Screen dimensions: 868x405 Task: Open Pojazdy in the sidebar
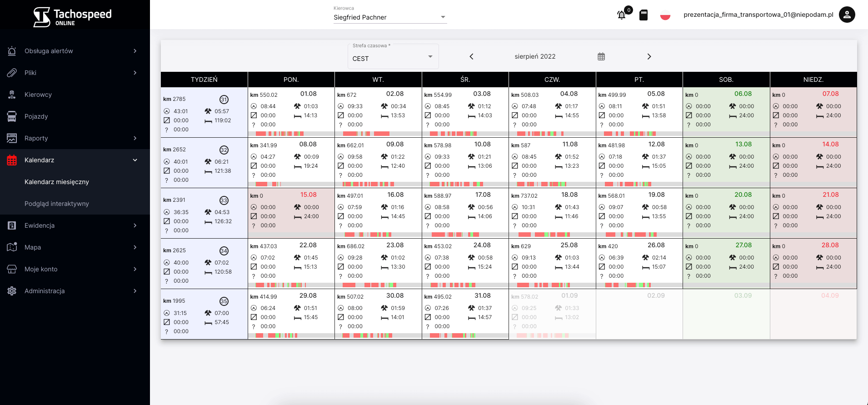36,116
